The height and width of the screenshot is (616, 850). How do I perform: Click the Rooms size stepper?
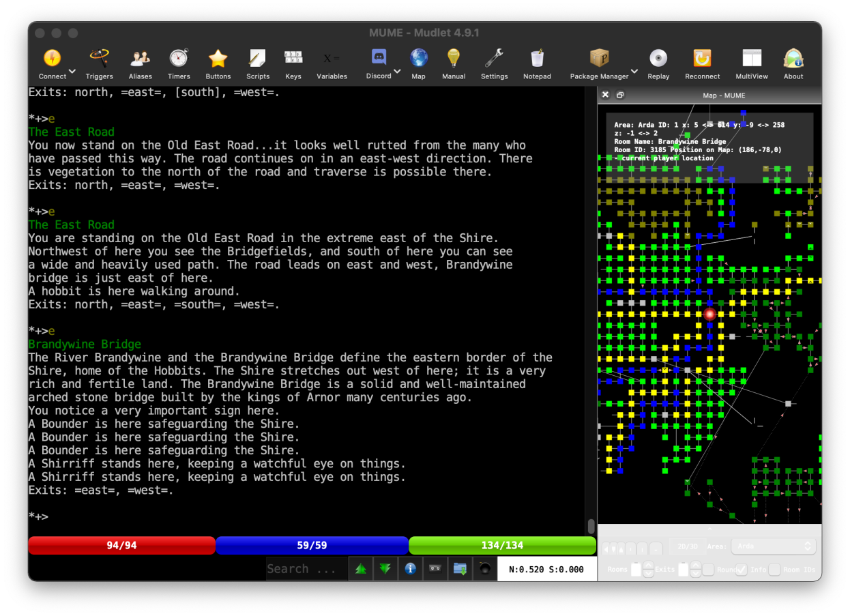(x=648, y=570)
